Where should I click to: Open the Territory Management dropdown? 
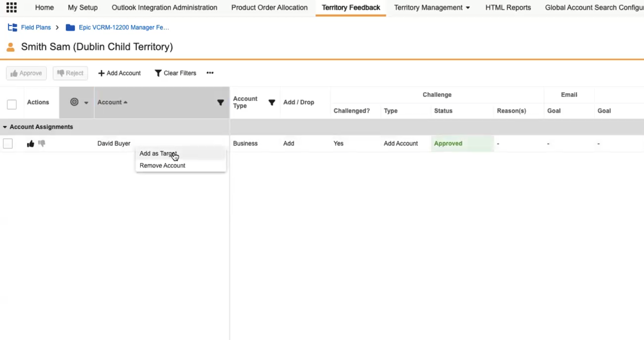click(x=432, y=8)
